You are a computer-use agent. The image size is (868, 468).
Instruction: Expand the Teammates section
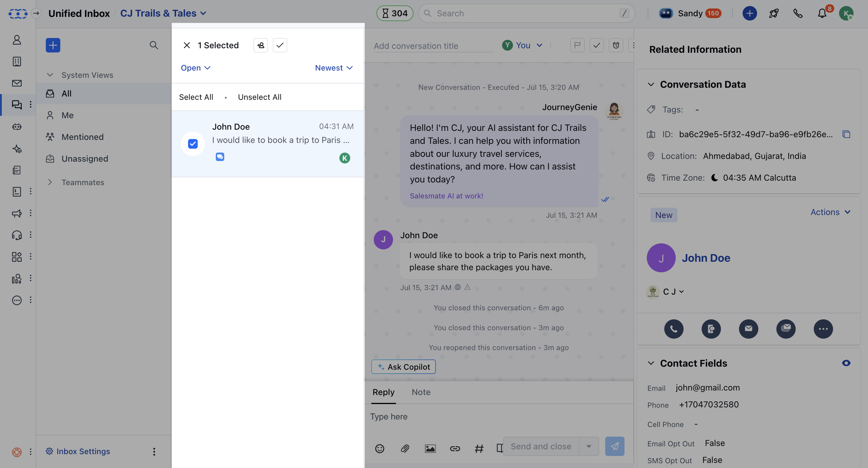click(x=50, y=182)
